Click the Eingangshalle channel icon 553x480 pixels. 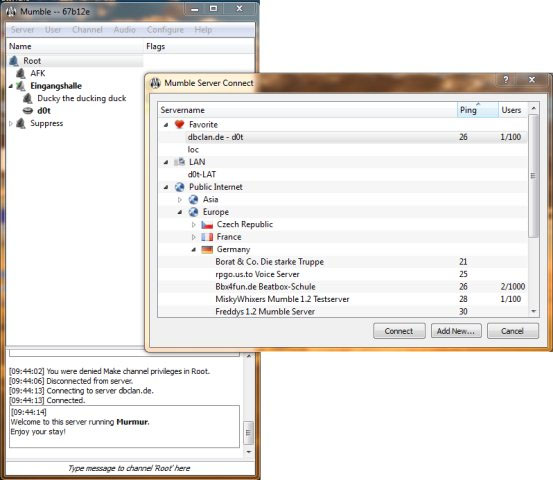21,86
